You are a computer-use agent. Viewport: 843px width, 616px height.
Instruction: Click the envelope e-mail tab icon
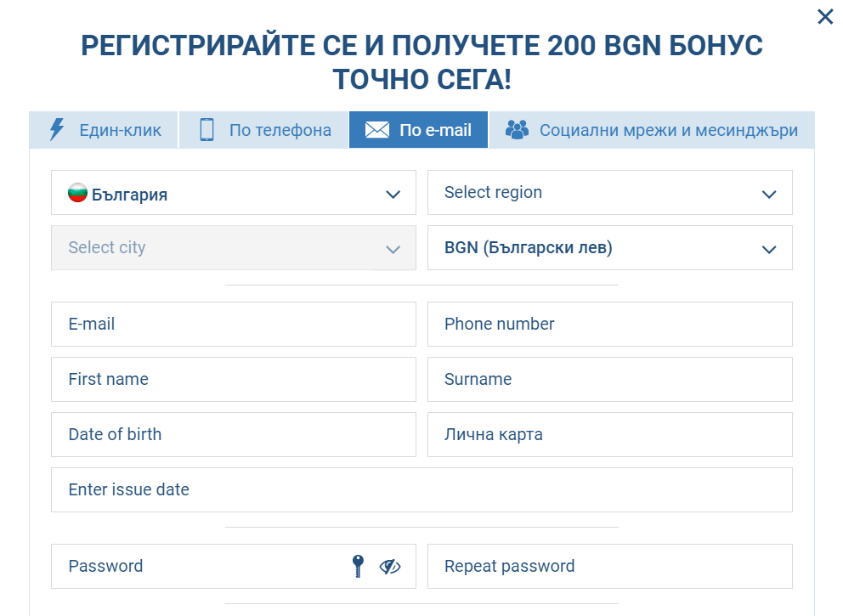pyautogui.click(x=376, y=129)
